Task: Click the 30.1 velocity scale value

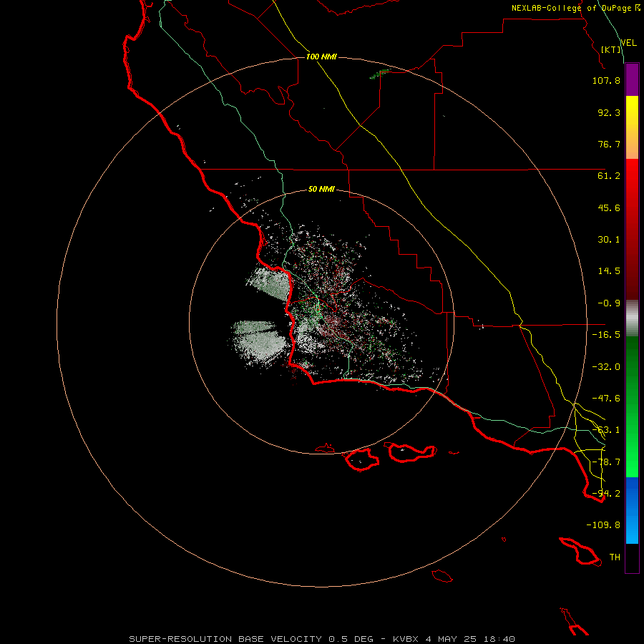Action: 609,240
